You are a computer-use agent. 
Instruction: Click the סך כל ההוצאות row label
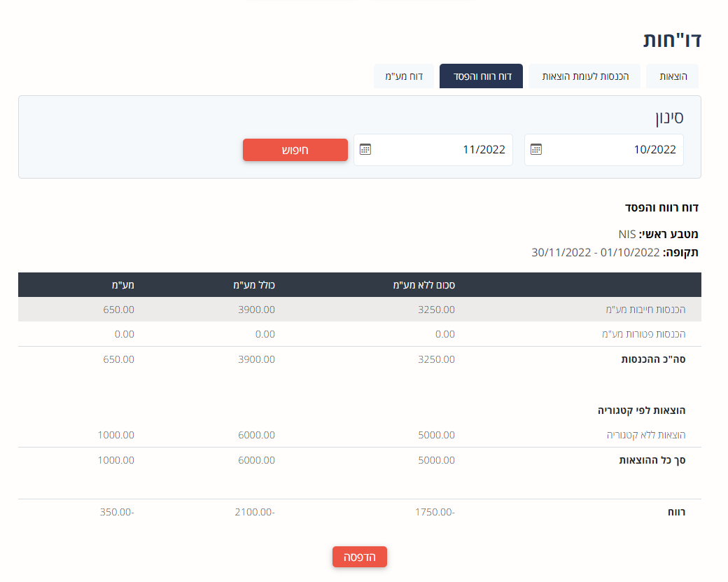652,460
